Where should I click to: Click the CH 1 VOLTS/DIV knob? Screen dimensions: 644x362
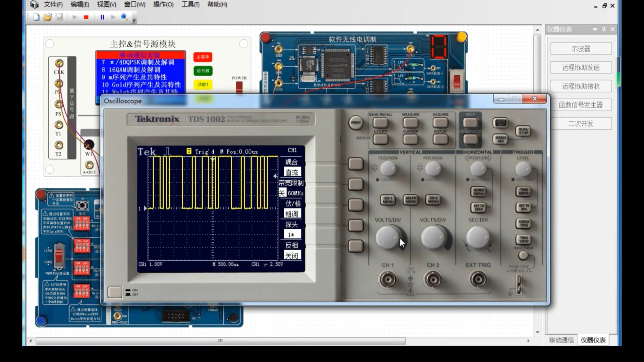[388, 237]
